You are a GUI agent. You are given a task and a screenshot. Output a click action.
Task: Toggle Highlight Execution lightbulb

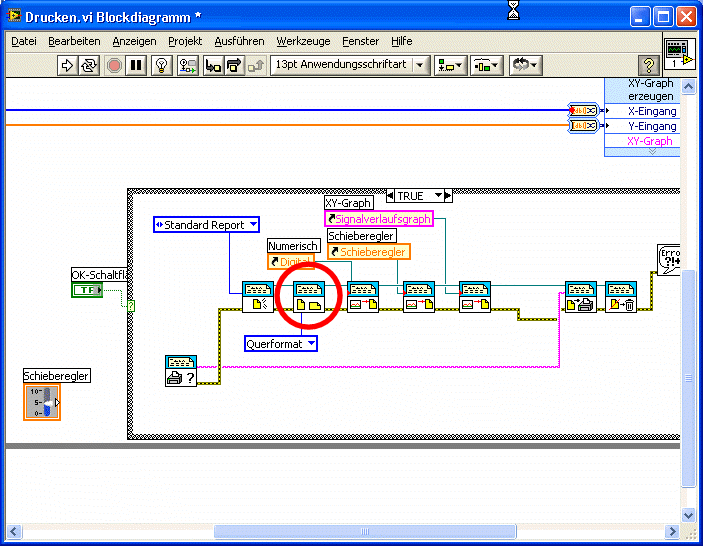coord(161,65)
